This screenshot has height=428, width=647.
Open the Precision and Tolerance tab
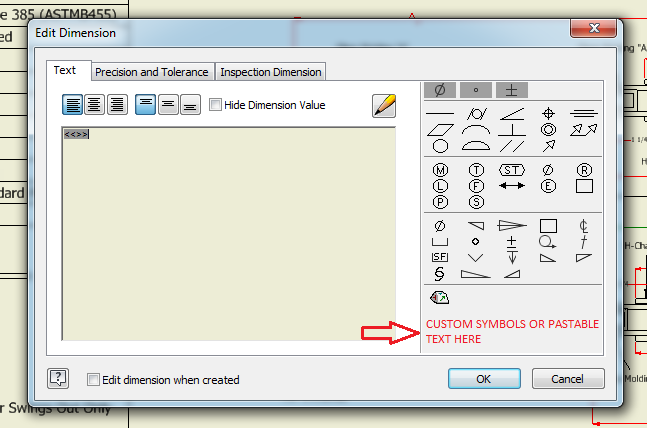(152, 72)
